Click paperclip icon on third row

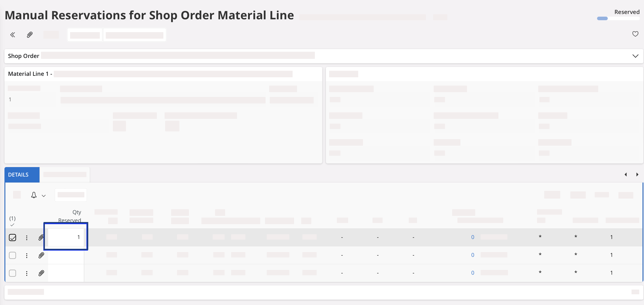41,273
